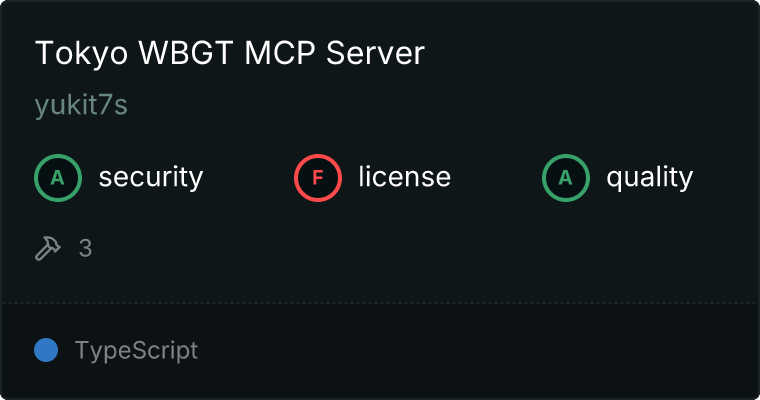Open the yukit7s author profile link
The height and width of the screenshot is (400, 760).
[81, 105]
